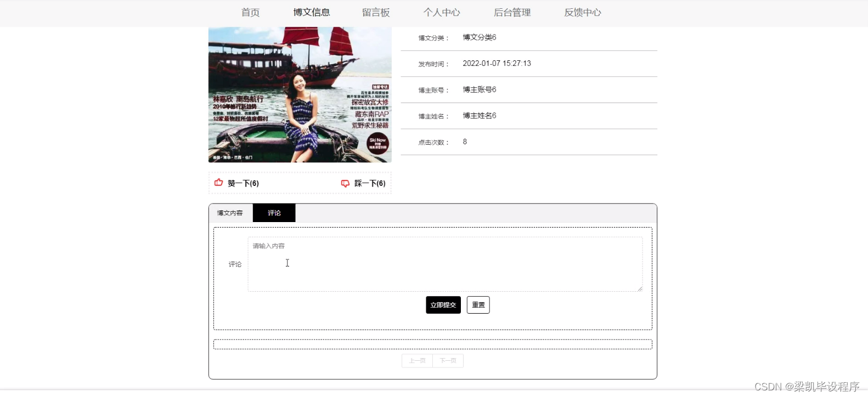The image size is (868, 397).
Task: Click the 下一页 next page button
Action: (448, 361)
